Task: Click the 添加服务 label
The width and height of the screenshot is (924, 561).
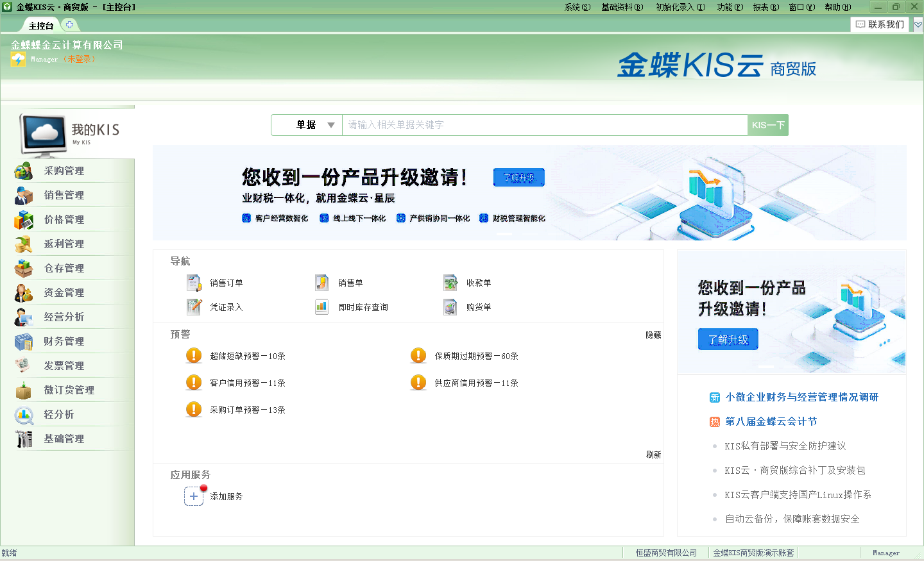Action: pyautogui.click(x=226, y=496)
